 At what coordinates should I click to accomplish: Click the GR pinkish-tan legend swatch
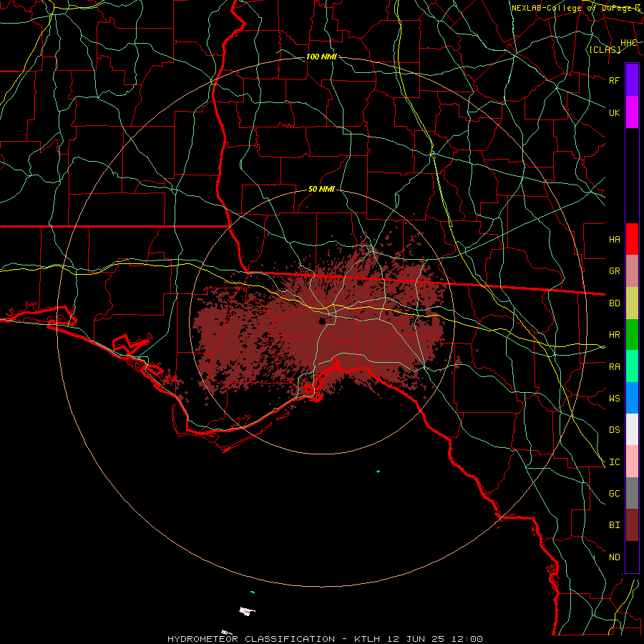[632, 270]
